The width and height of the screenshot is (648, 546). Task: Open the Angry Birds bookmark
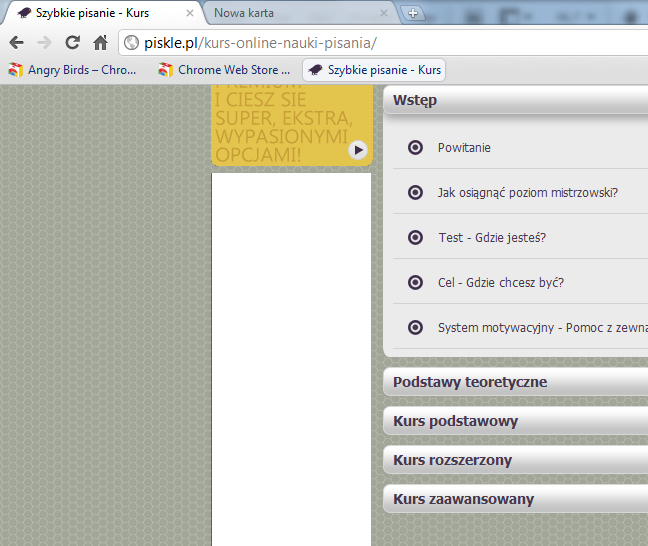point(72,70)
